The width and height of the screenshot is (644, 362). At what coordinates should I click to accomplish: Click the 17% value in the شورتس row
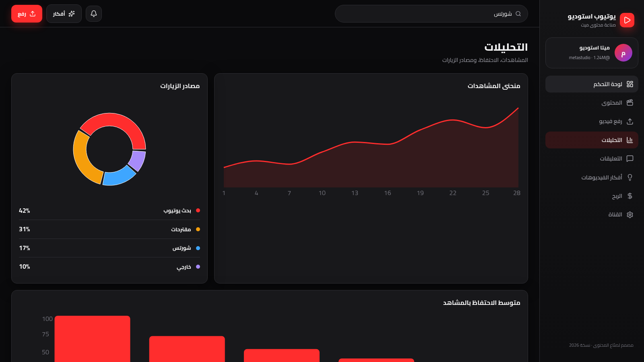tap(25, 248)
